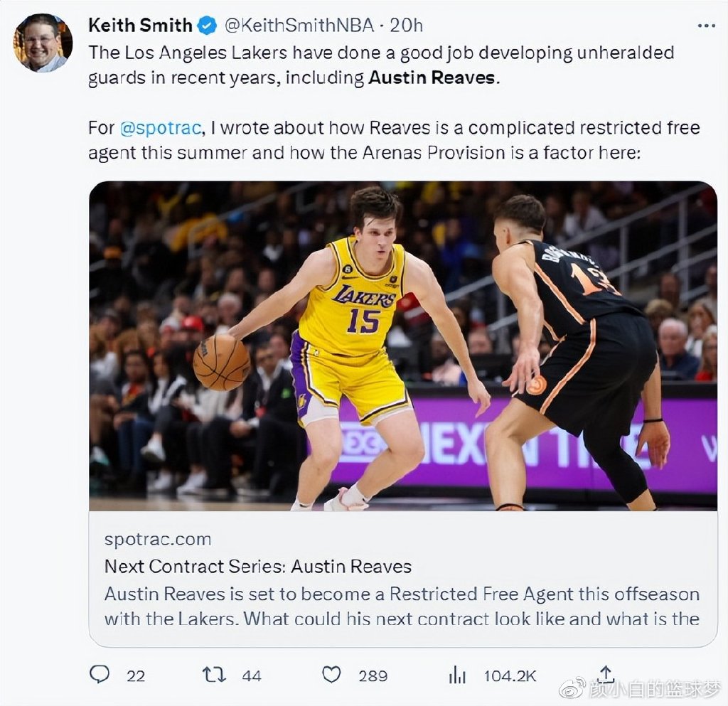728x706 pixels.
Task: Open the Lakers game photo in link card
Action: pyautogui.click(x=402, y=346)
